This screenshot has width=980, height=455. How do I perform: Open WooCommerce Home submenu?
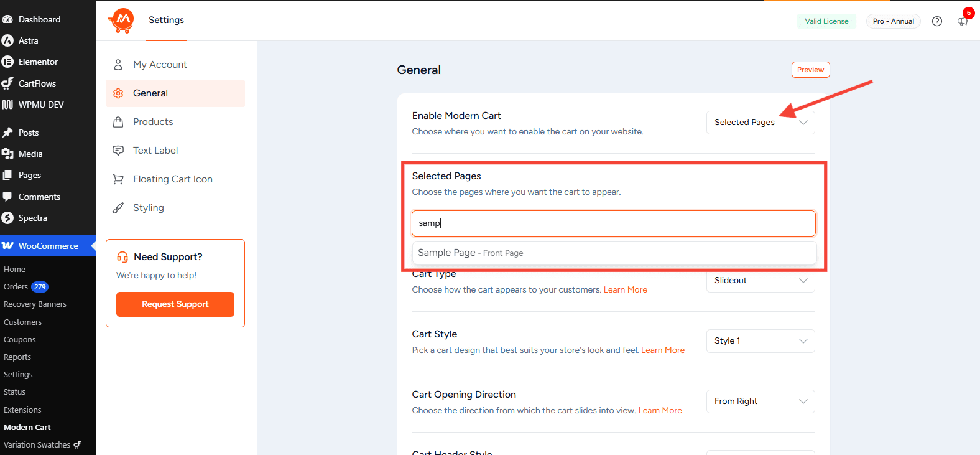click(x=14, y=270)
